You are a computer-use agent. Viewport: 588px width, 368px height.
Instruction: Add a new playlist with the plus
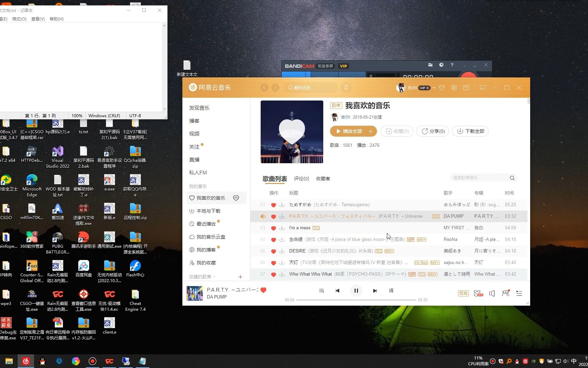pyautogui.click(x=240, y=277)
